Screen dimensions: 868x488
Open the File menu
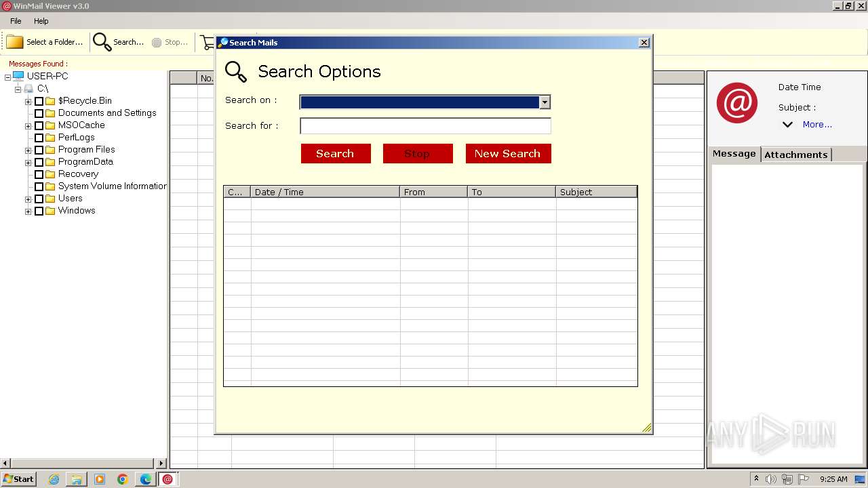point(16,21)
